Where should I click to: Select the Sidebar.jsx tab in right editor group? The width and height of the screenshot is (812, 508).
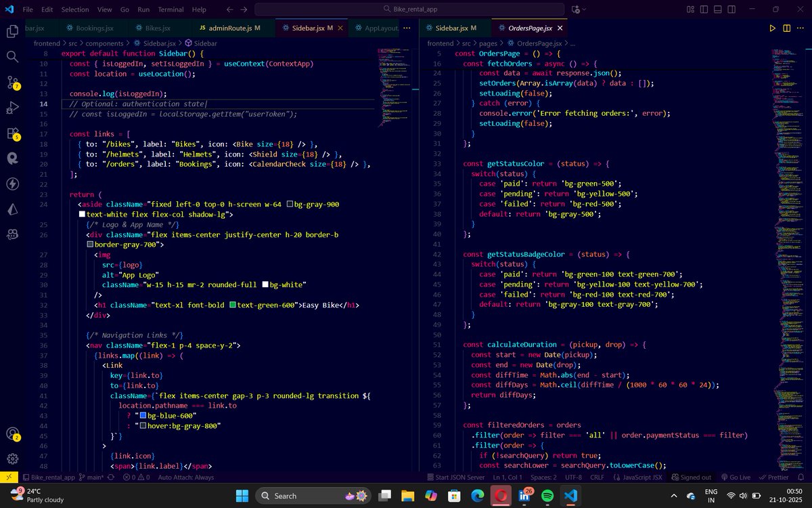click(455, 28)
